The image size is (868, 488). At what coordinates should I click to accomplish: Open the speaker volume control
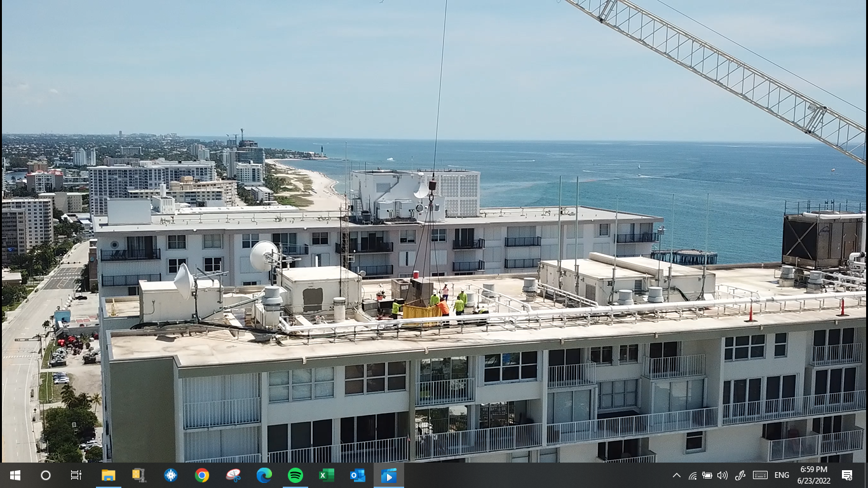coord(722,475)
